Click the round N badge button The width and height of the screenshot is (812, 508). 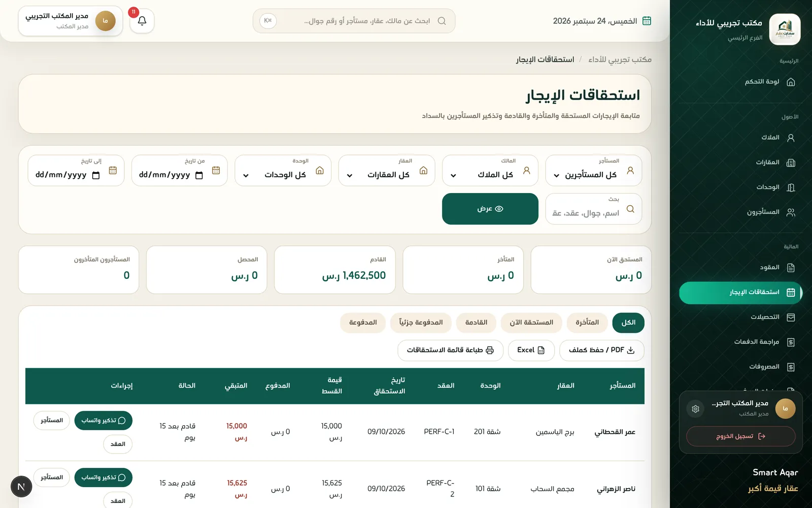point(21,487)
